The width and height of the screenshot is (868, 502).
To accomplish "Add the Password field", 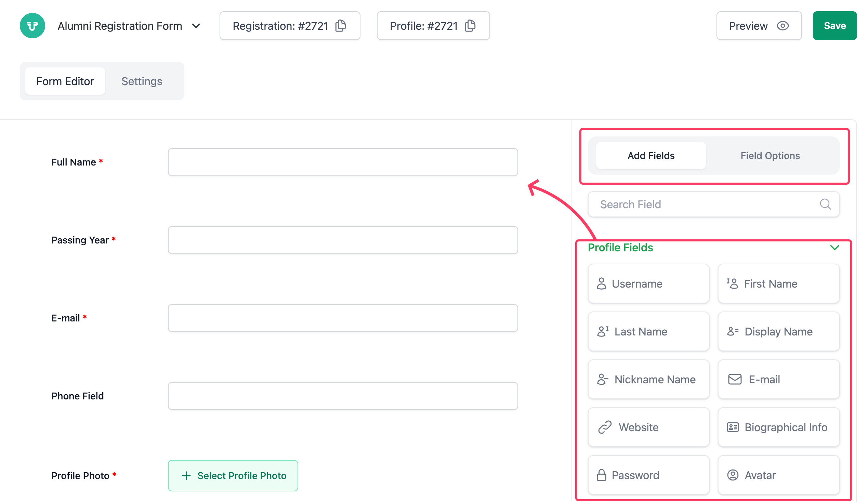I will coord(648,475).
